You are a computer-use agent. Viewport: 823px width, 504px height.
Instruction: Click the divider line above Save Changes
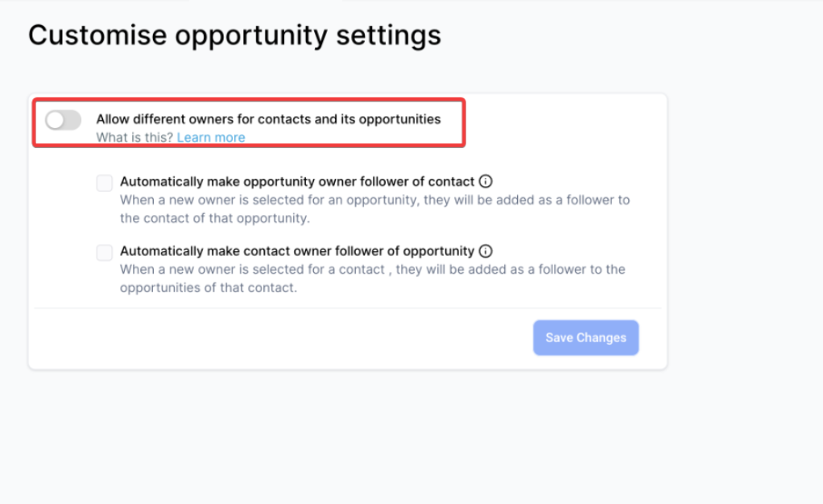click(347, 308)
